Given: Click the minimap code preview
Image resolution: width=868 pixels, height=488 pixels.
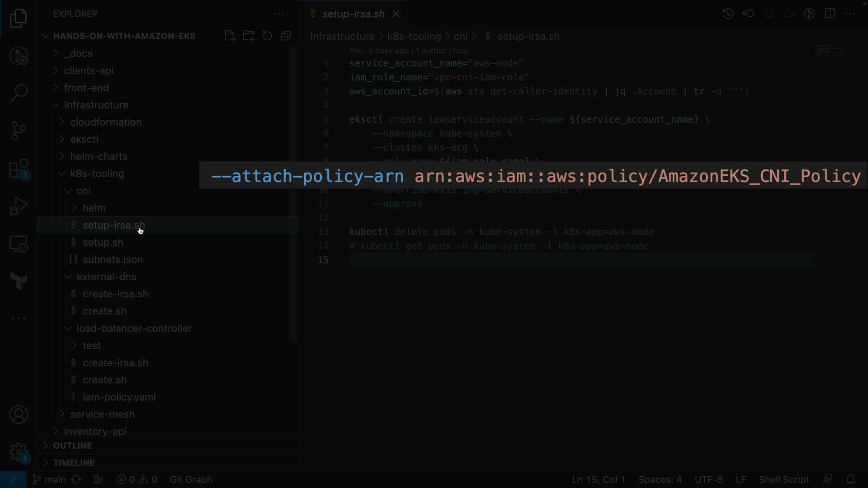Looking at the screenshot, I should (x=830, y=51).
